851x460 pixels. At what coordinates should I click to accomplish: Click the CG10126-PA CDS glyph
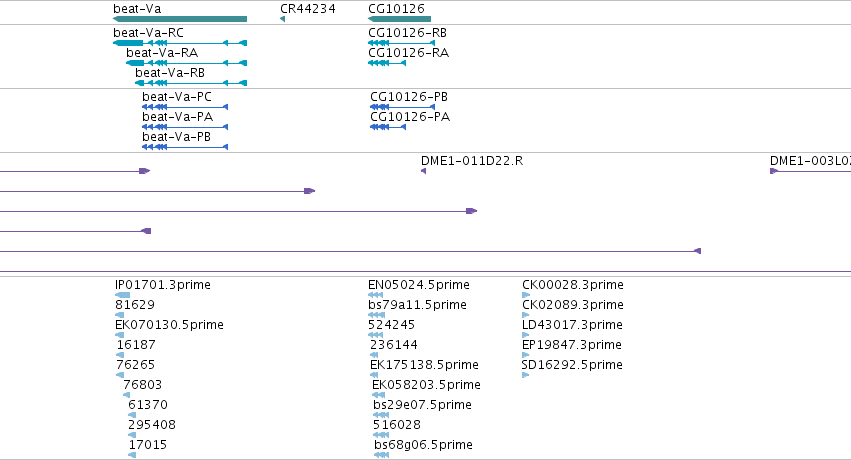(x=388, y=127)
